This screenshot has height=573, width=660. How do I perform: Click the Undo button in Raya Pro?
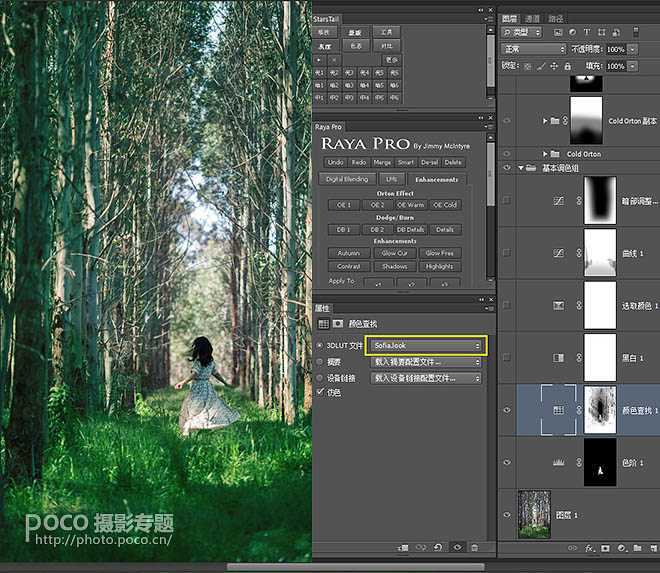click(335, 162)
